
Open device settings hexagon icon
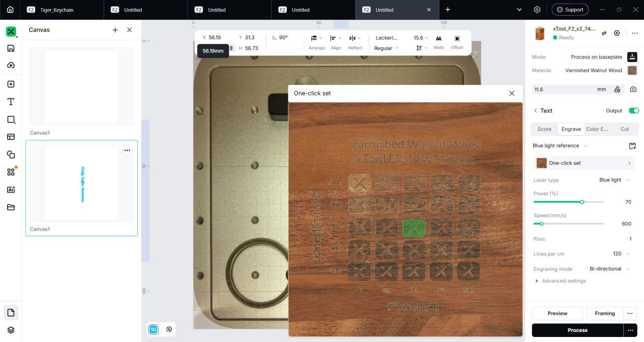617,33
